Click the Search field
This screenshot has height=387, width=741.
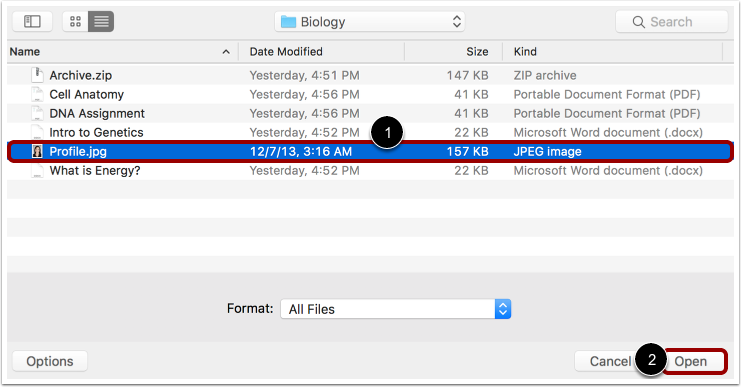pyautogui.click(x=672, y=22)
